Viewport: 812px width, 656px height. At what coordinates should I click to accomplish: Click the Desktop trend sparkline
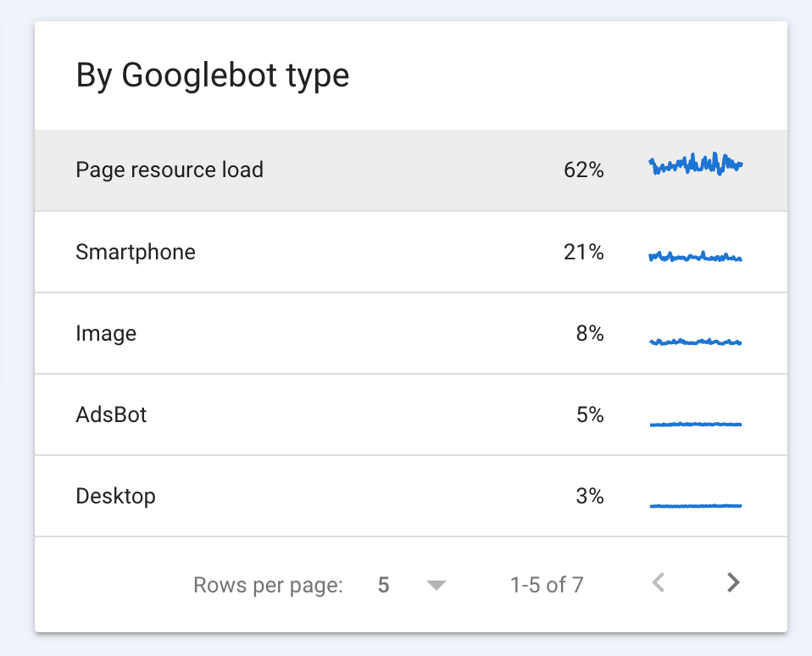click(695, 505)
